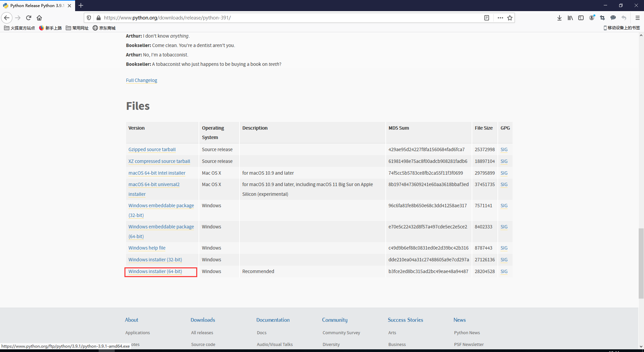The width and height of the screenshot is (644, 352).
Task: Download Windows installer (32-bit)
Action: tap(155, 260)
